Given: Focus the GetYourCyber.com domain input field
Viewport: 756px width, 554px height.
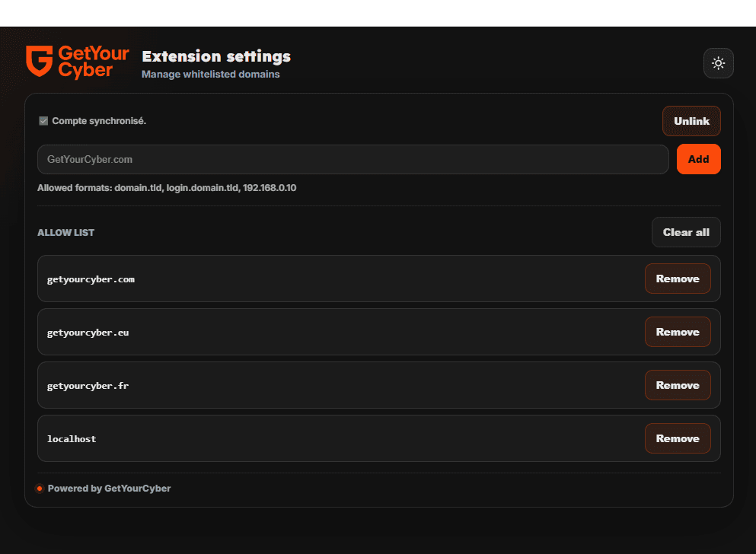Looking at the screenshot, I should pyautogui.click(x=353, y=160).
